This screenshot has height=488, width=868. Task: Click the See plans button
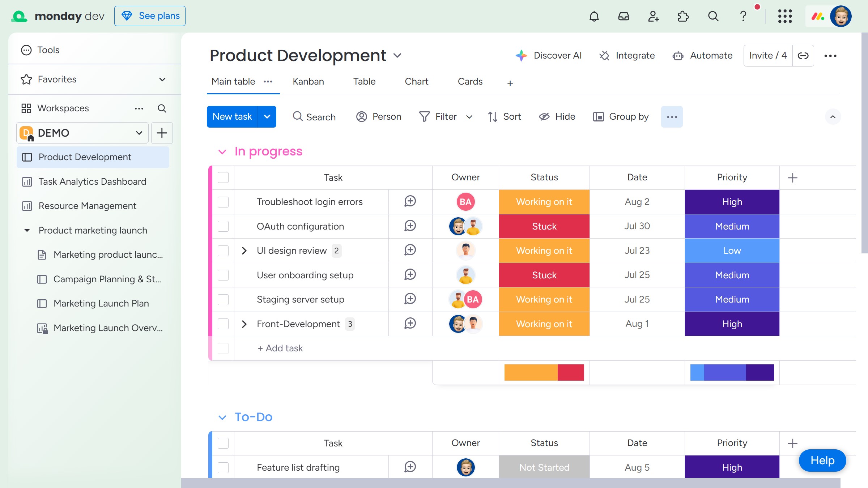pos(150,16)
